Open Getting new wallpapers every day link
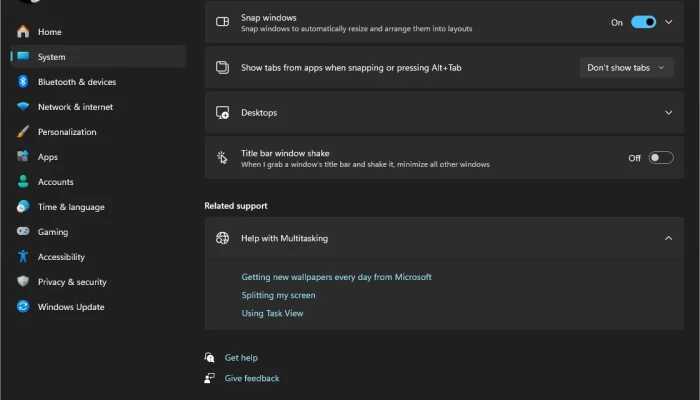700x400 pixels. pos(336,277)
